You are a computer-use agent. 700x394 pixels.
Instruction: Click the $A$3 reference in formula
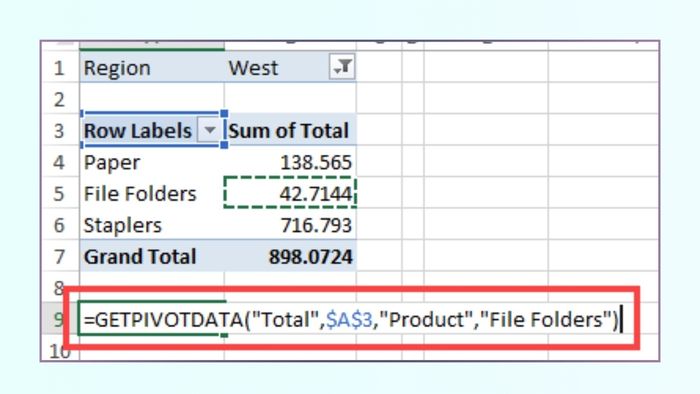point(349,319)
